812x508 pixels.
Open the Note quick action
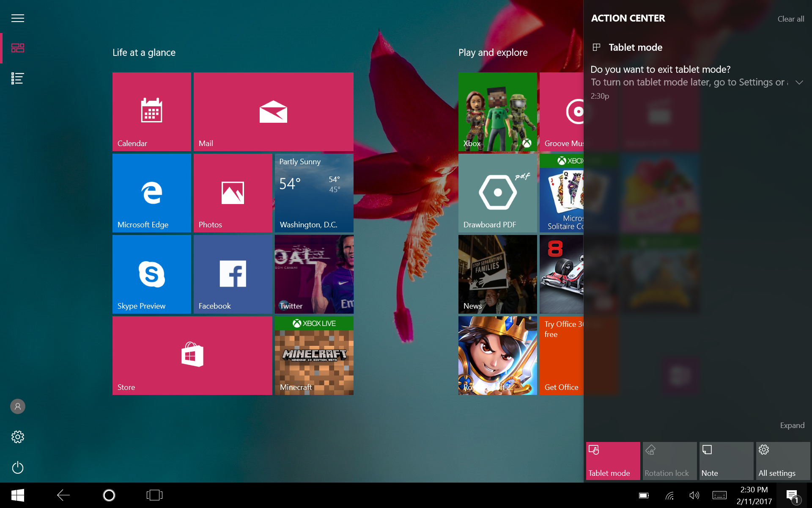pyautogui.click(x=726, y=461)
